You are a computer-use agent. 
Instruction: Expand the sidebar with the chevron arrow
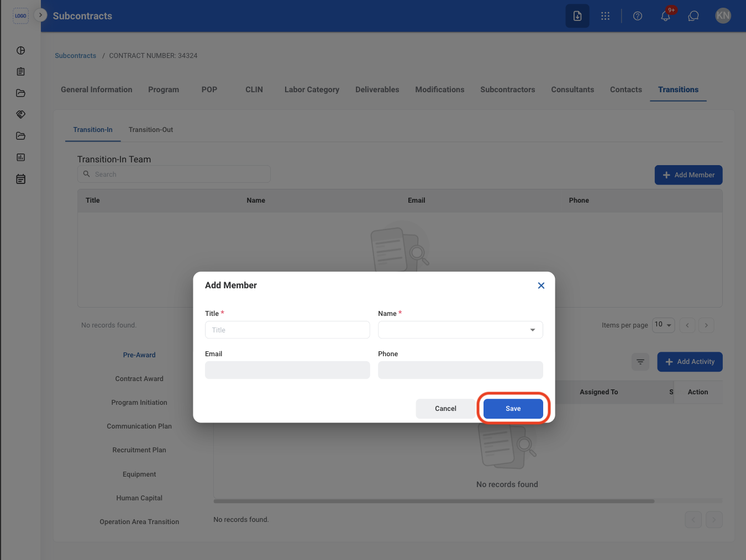[40, 15]
